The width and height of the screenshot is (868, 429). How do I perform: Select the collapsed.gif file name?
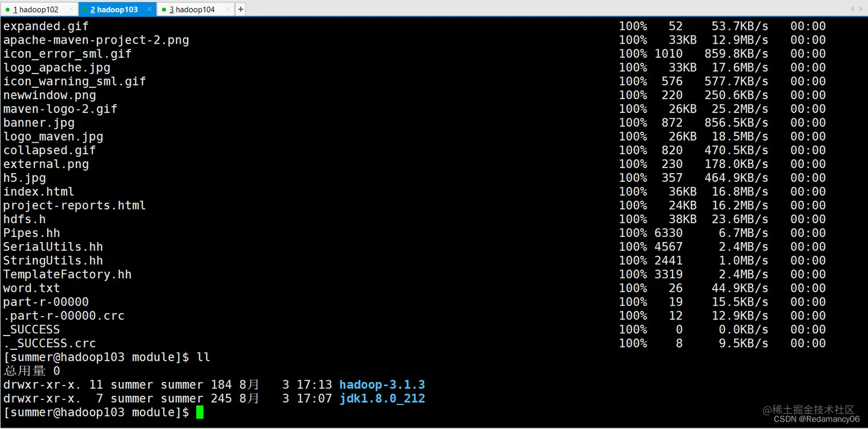[x=49, y=150]
